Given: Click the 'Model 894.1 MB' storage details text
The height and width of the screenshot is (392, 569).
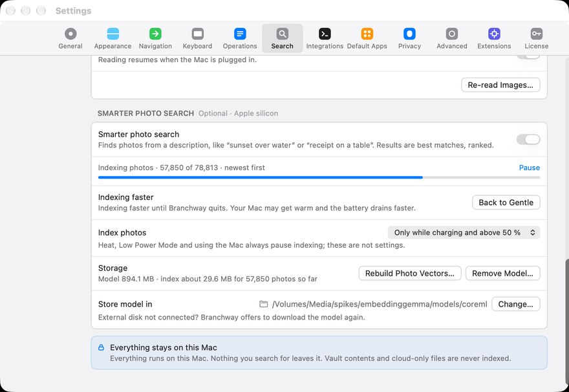Looking at the screenshot, I should 208,279.
